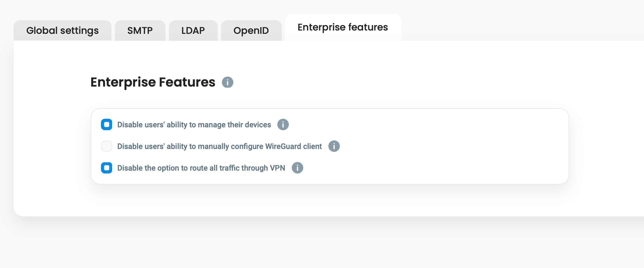Click the Enterprise features tab
The height and width of the screenshot is (268, 644).
[343, 27]
